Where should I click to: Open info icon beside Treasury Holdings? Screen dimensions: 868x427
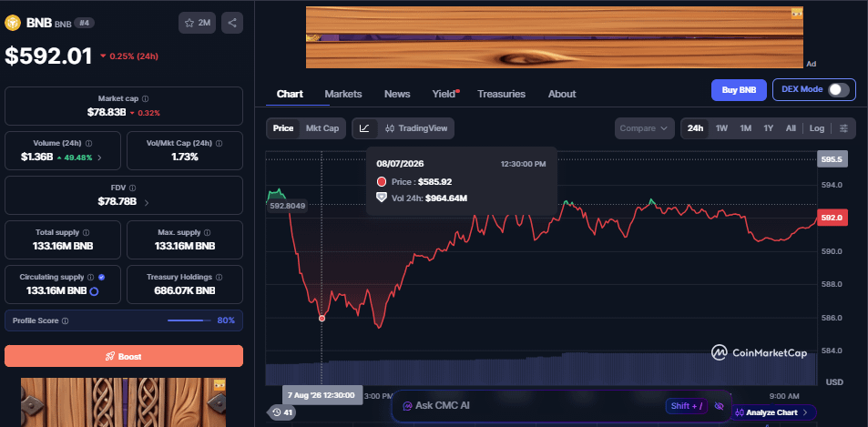tap(220, 277)
